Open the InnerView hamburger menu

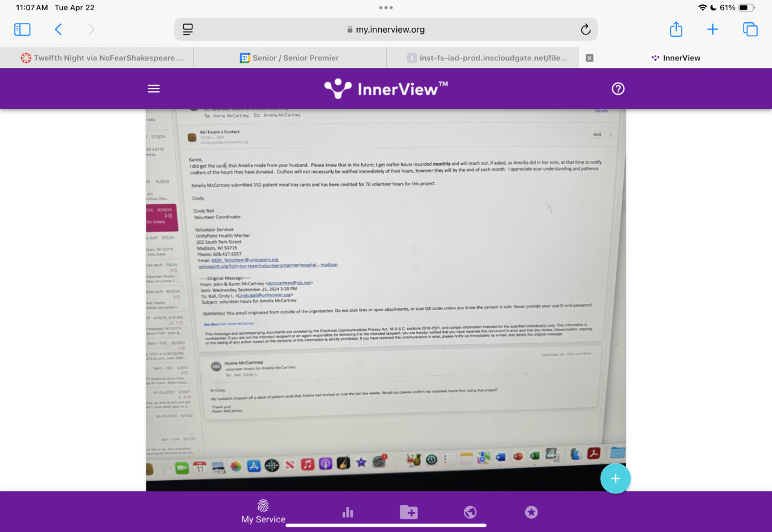coord(154,89)
